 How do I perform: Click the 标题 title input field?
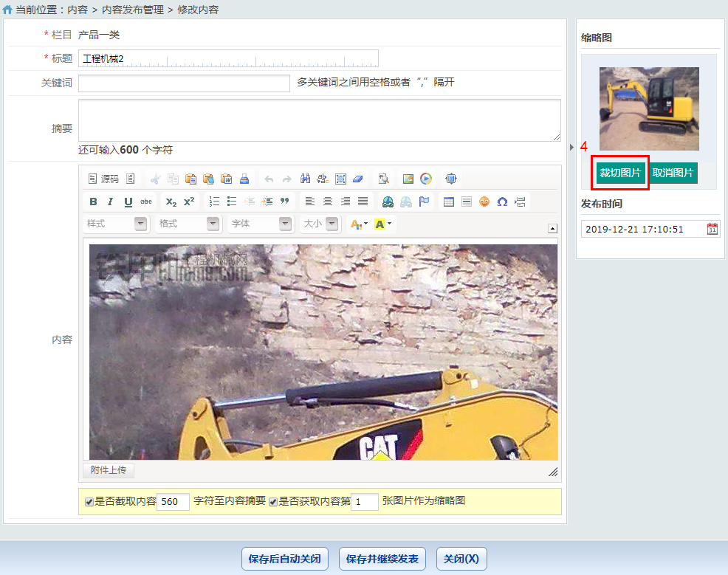[x=228, y=58]
